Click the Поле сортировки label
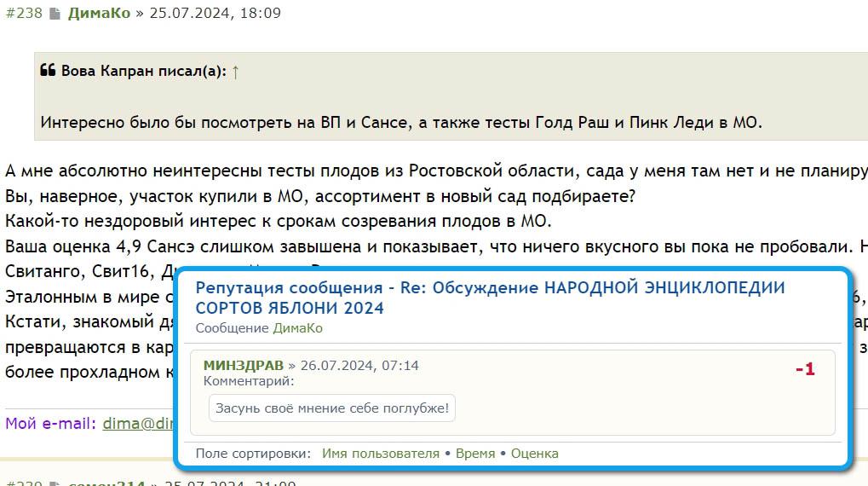Screen dimensions: 868x486 coord(253,454)
